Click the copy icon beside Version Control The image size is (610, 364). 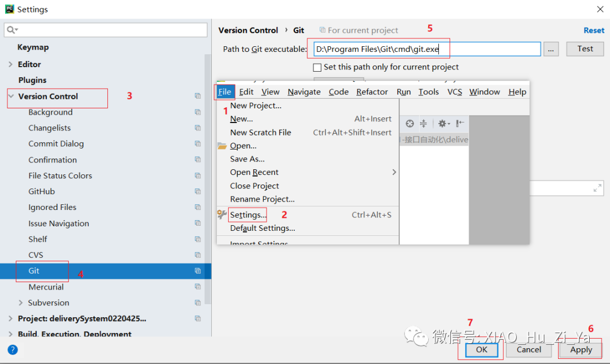[x=198, y=96]
